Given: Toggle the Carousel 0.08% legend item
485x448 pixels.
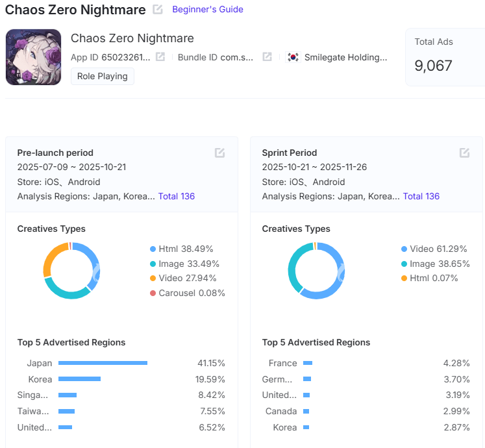Looking at the screenshot, I should pos(188,293).
